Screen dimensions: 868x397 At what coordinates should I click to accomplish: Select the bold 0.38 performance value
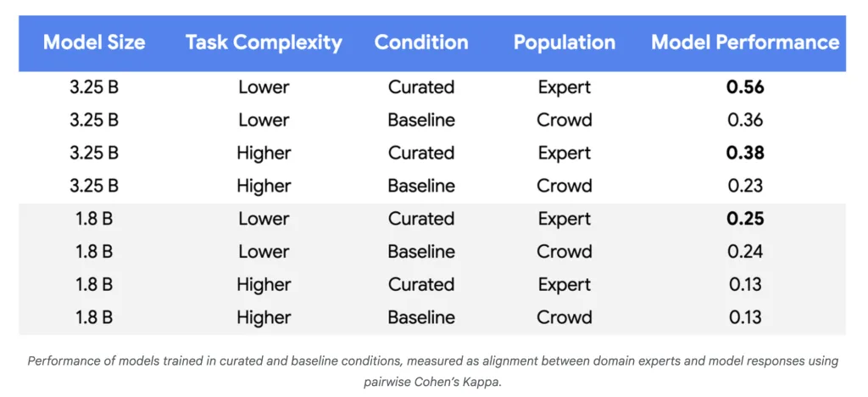coord(745,154)
